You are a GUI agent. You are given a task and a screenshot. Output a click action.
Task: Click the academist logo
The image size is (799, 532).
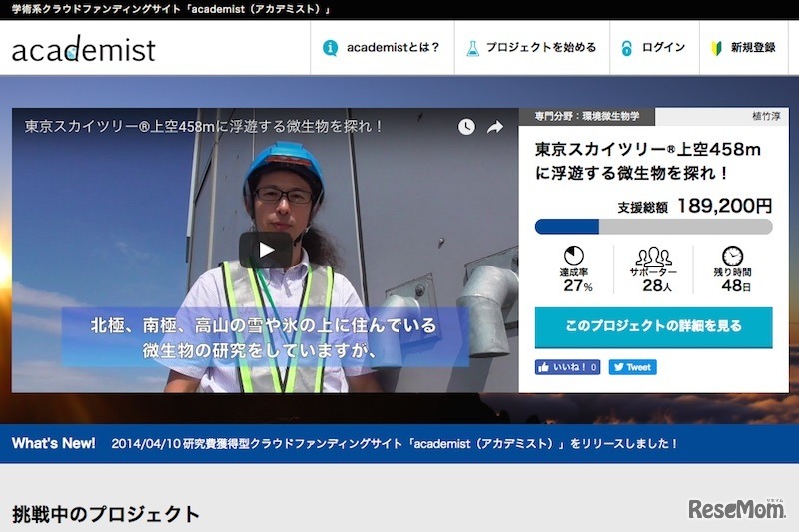[x=83, y=49]
